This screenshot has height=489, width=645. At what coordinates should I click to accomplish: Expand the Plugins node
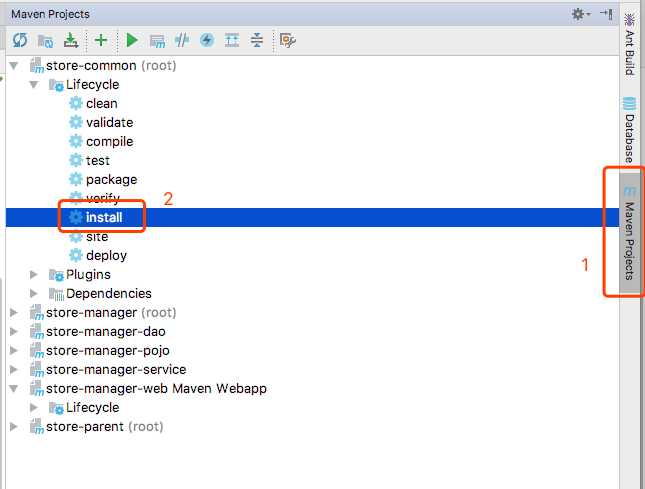tap(34, 275)
